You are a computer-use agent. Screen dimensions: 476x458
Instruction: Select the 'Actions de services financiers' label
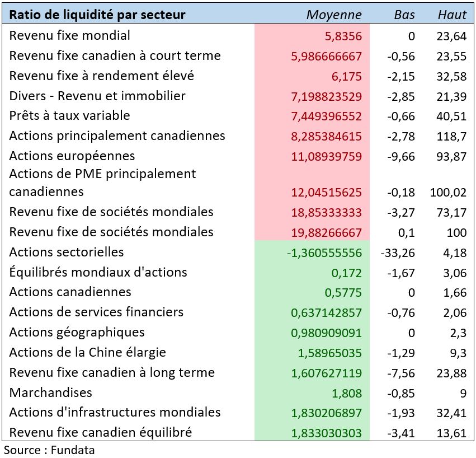point(96,312)
